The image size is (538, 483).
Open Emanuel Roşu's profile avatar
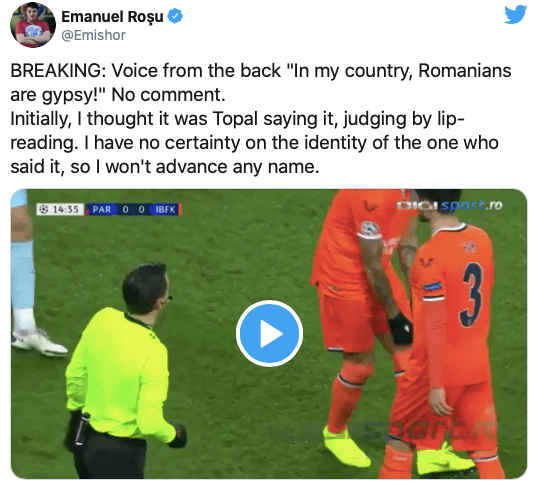[33, 25]
